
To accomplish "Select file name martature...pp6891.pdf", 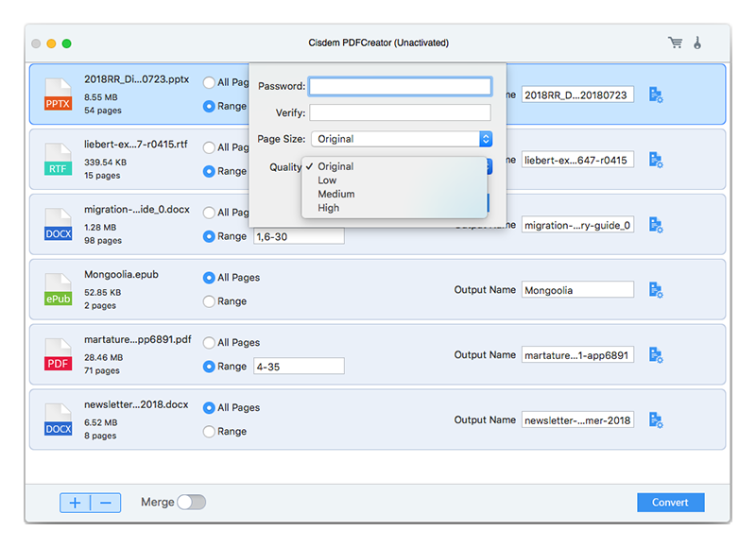I will (x=137, y=339).
